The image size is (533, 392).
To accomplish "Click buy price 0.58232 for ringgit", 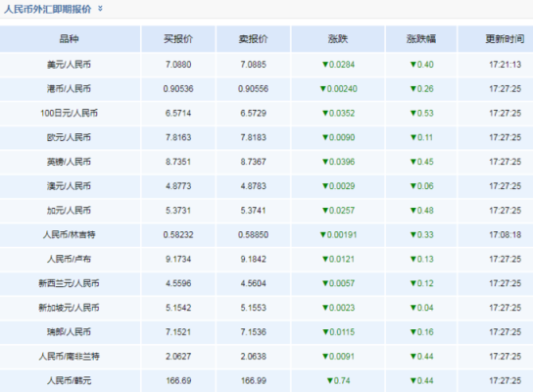I will (x=178, y=234).
